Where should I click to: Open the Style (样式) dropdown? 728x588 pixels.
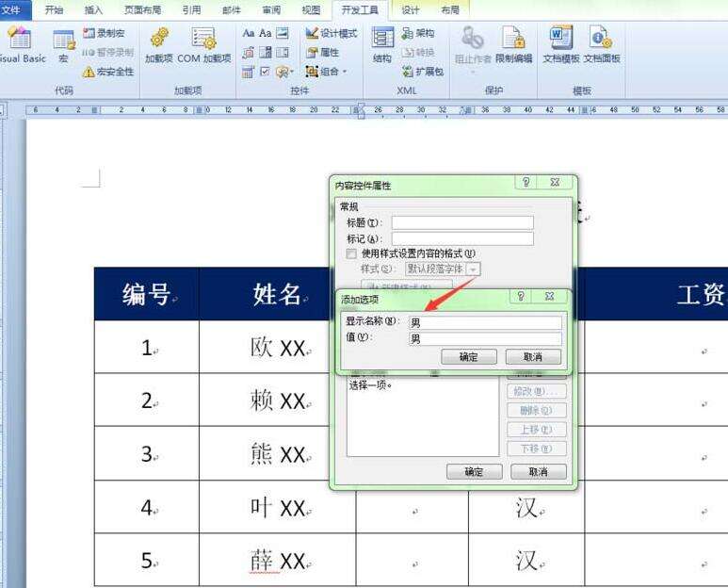473,269
